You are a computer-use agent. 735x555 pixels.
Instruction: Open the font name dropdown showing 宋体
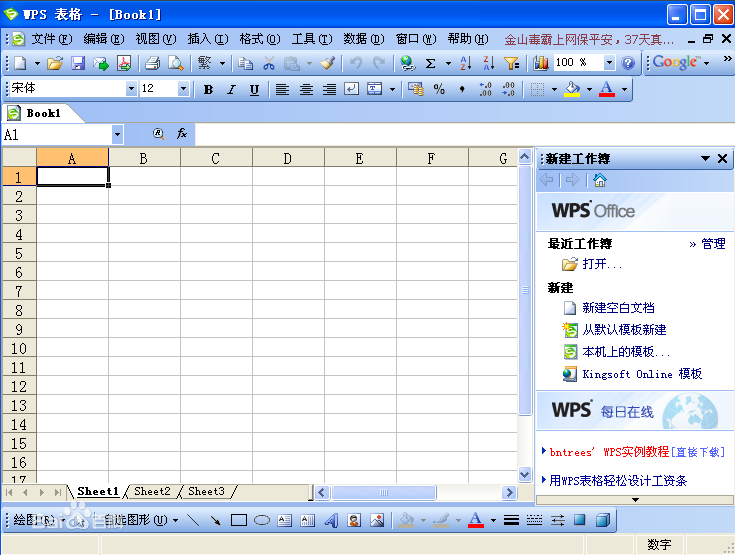(x=131, y=89)
